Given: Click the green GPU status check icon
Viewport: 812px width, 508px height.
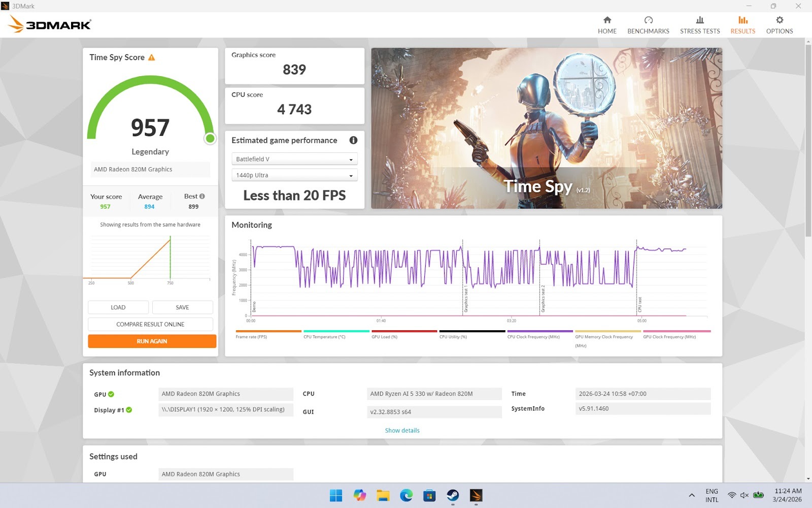Looking at the screenshot, I should coord(111,394).
